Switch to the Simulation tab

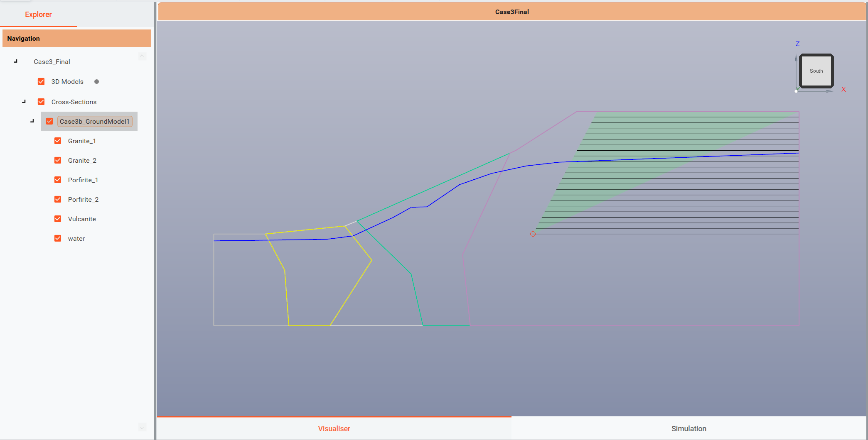pyautogui.click(x=688, y=429)
